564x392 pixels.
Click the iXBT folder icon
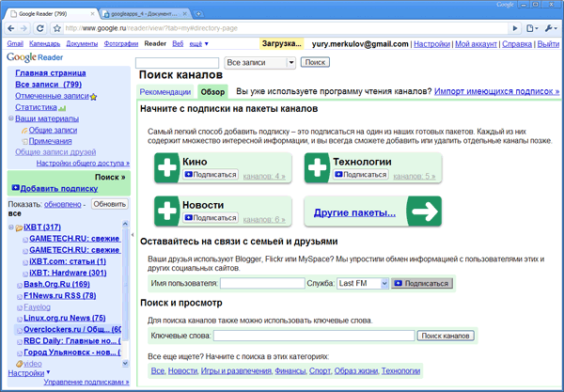pos(19,228)
